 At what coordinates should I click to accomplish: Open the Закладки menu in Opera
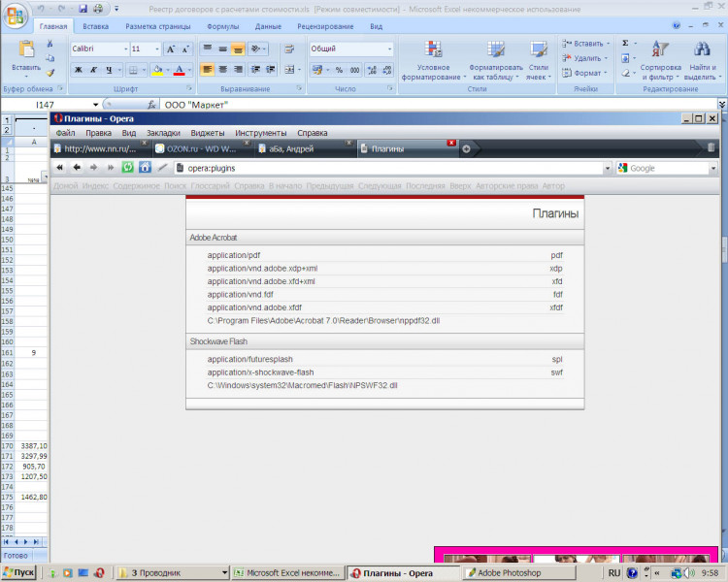[x=163, y=133]
